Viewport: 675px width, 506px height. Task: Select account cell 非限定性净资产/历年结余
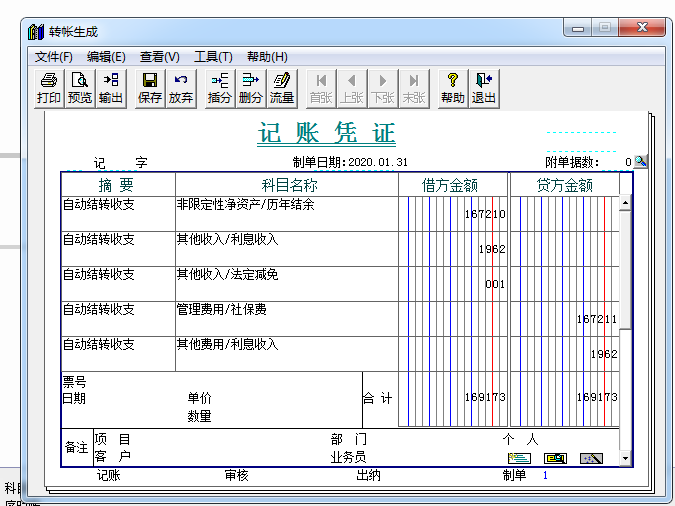click(287, 214)
